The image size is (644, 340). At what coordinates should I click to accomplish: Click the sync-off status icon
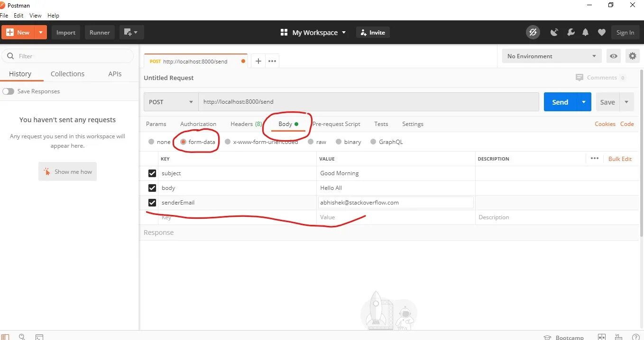(533, 32)
